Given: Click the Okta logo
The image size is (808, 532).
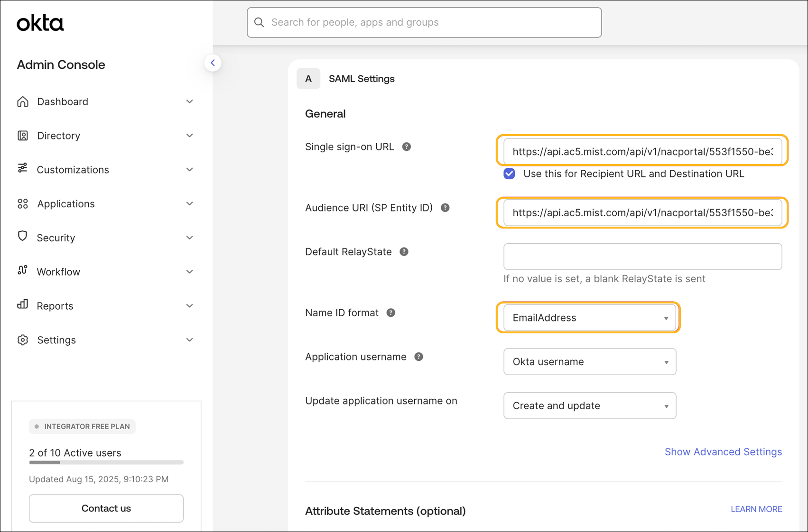Looking at the screenshot, I should tap(40, 23).
